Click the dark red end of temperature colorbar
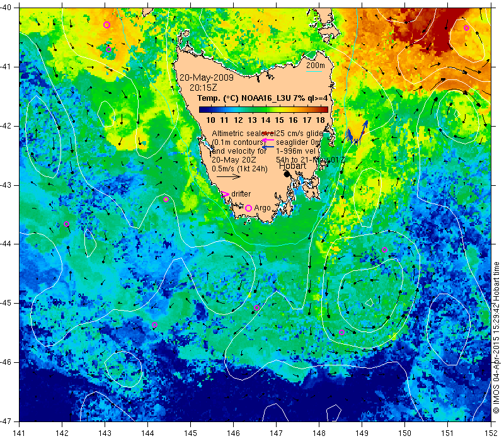The width and height of the screenshot is (504, 441). click(324, 110)
